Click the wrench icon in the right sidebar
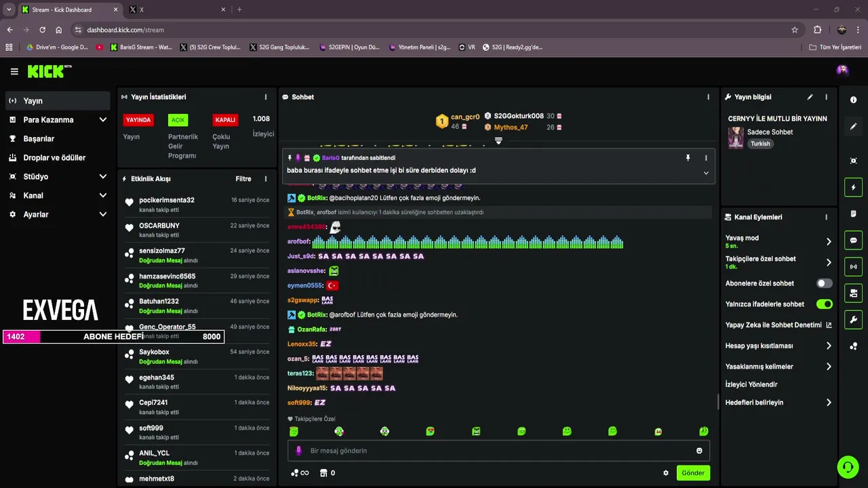The width and height of the screenshot is (868, 488). click(853, 319)
